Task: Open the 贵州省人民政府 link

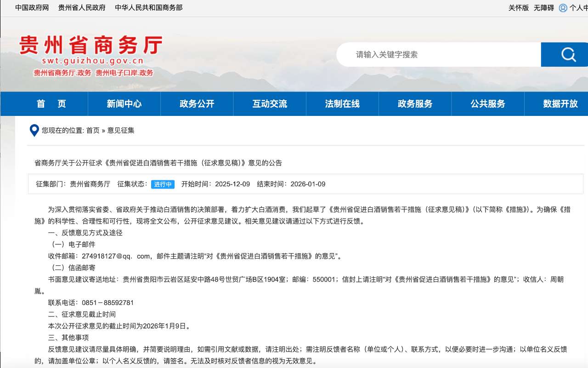Action: [82, 8]
